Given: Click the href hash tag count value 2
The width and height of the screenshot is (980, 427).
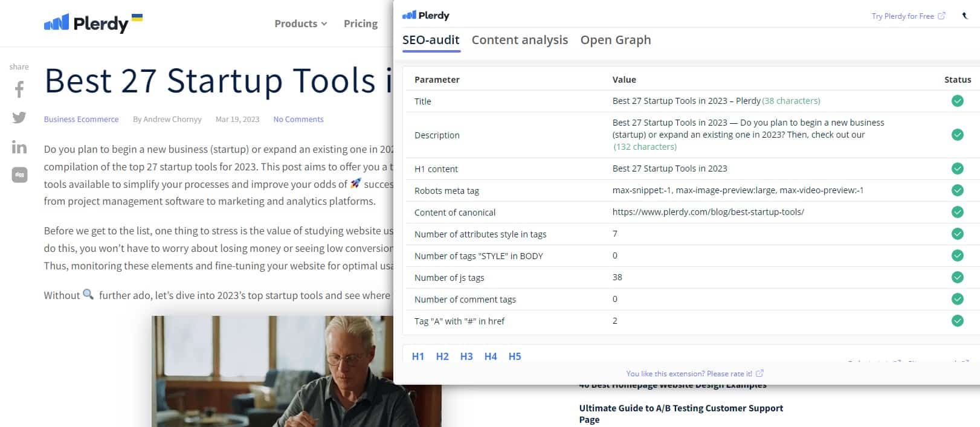Looking at the screenshot, I should click(615, 321).
